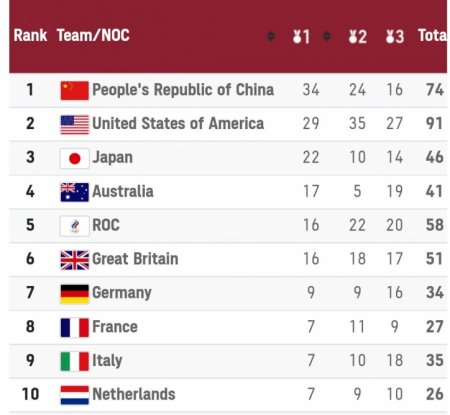Sort by gold medal column header
This screenshot has height=415, width=450.
[x=301, y=36]
